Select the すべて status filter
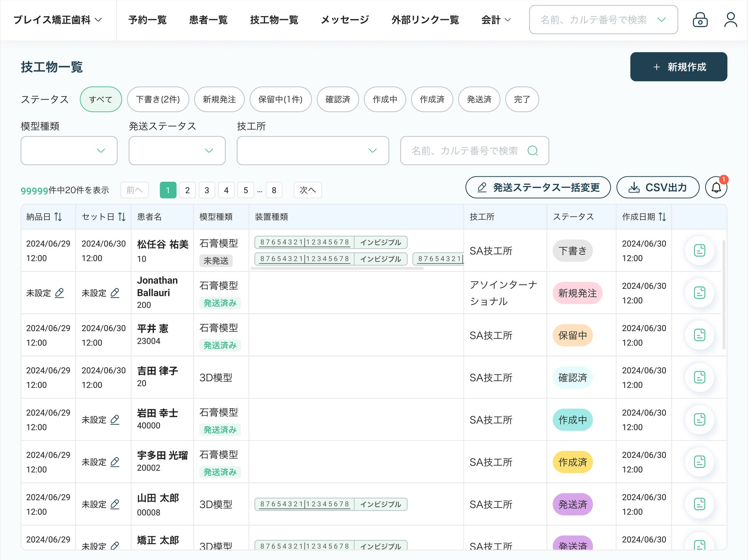The width and height of the screenshot is (748, 560). 100,100
